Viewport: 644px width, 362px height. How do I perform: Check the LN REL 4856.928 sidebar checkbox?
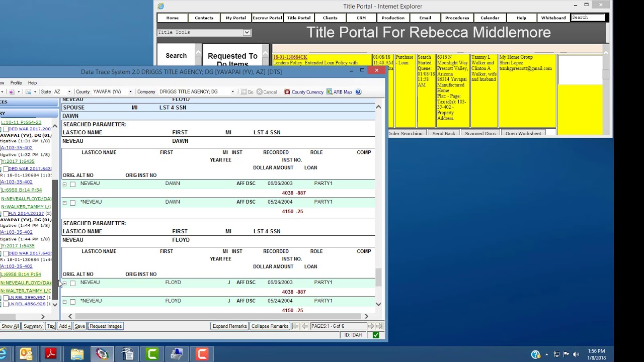pyautogui.click(x=6, y=304)
